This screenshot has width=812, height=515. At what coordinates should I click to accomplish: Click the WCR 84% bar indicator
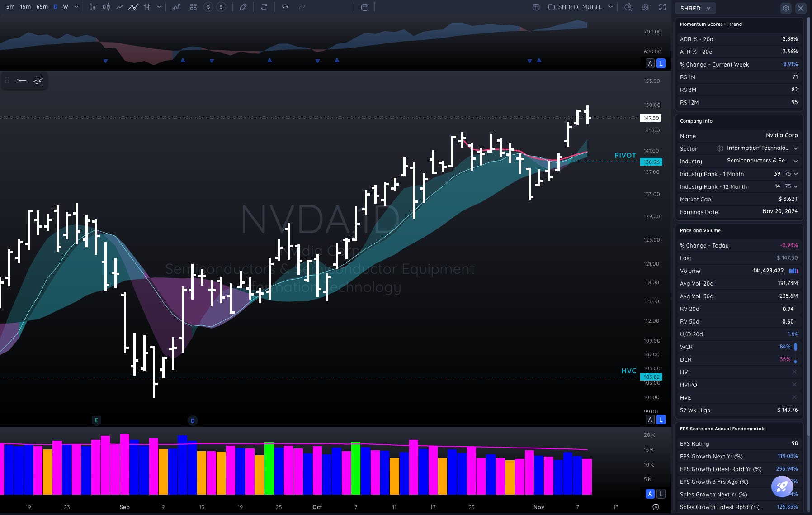point(795,347)
